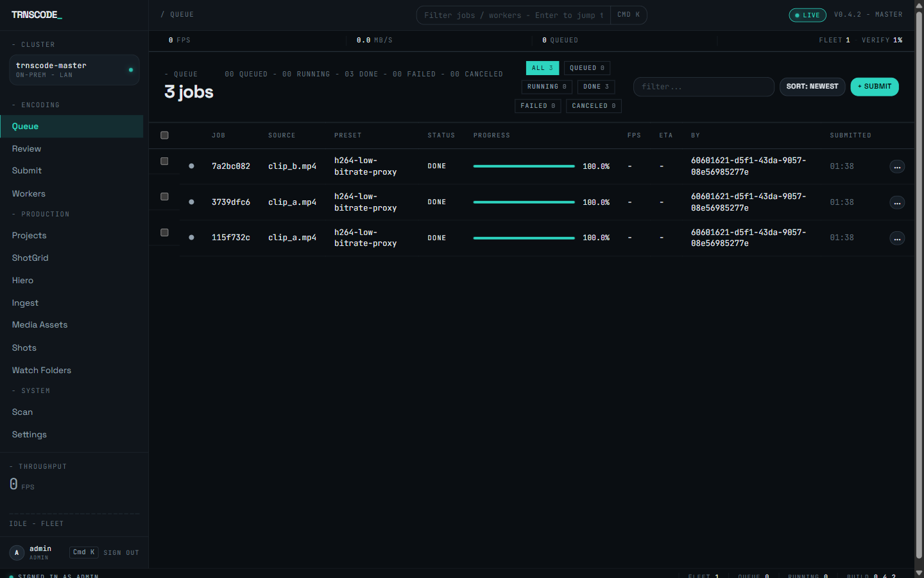Filter jobs by Done 3

(596, 87)
